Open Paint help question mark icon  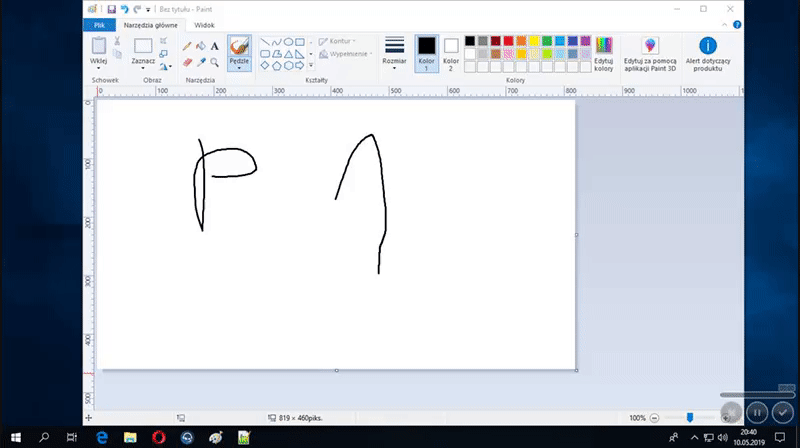737,24
